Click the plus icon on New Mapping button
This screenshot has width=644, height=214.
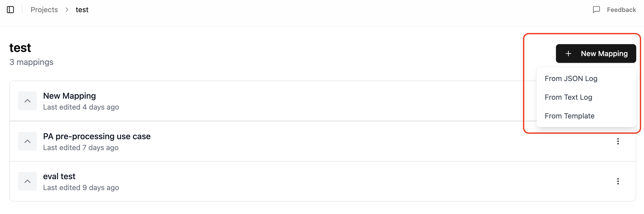[x=568, y=53]
